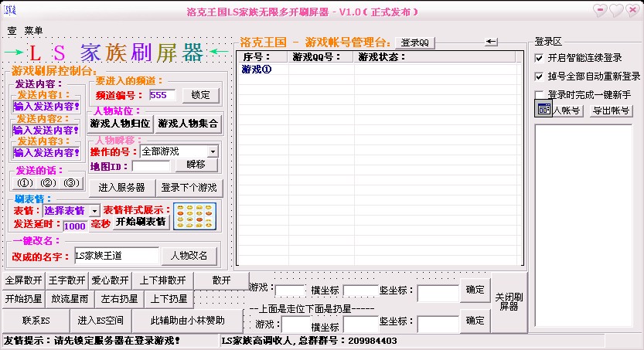Click 关闭刷屏器 button

(x=509, y=302)
